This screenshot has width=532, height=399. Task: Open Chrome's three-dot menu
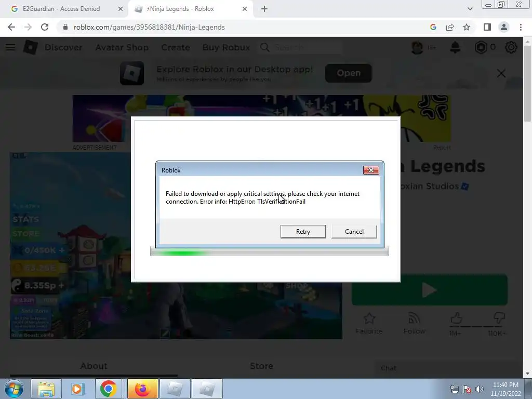[521, 27]
